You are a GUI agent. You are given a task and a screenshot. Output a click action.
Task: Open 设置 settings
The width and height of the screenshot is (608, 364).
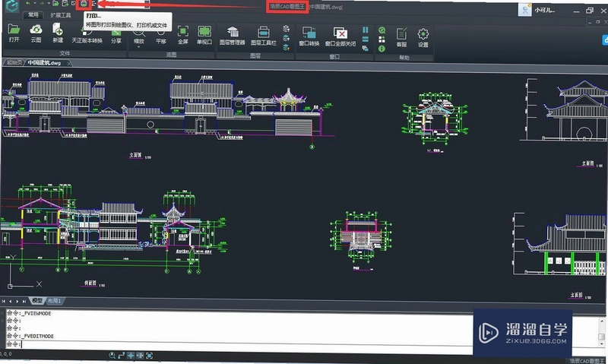click(x=423, y=37)
